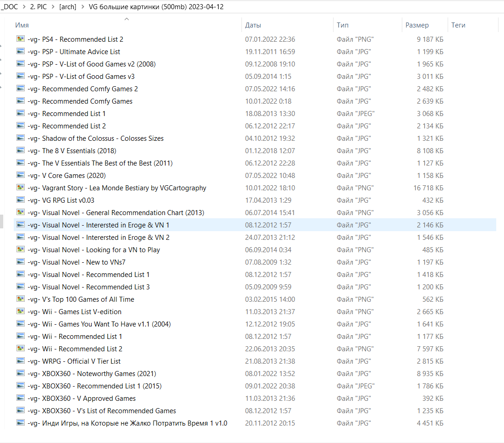Sort by the Тип column header
504x443 pixels.
click(343, 25)
